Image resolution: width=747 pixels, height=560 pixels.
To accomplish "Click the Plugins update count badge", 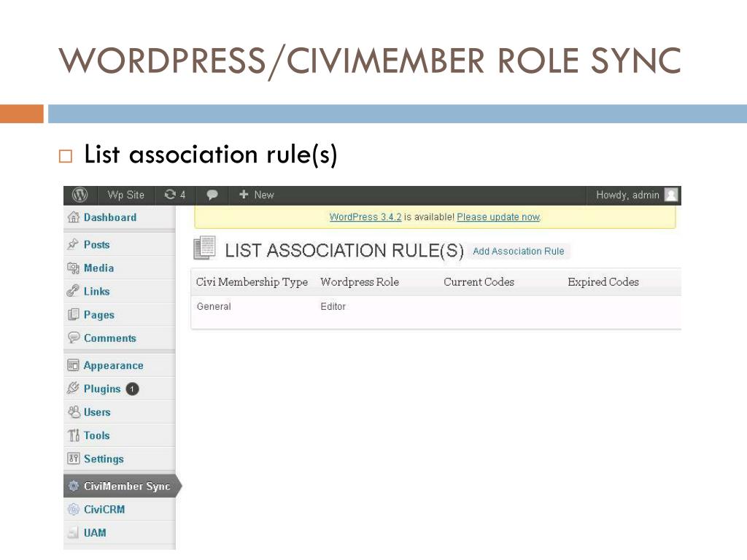I will pos(132,389).
